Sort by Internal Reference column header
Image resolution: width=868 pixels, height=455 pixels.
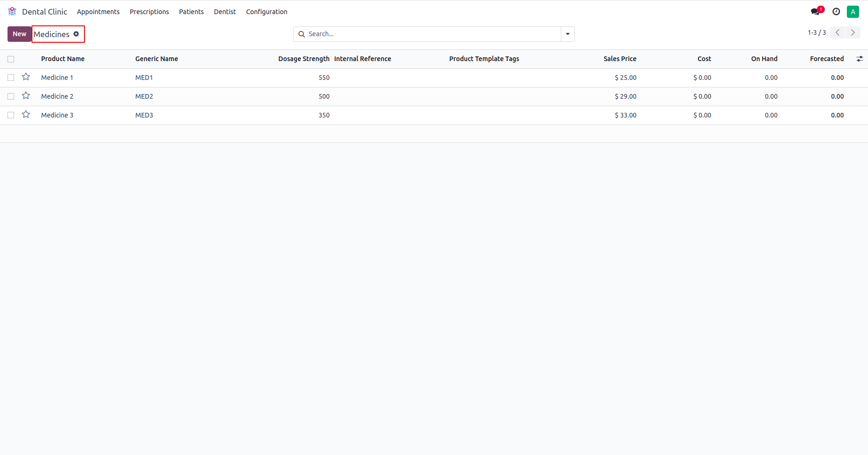pyautogui.click(x=363, y=59)
